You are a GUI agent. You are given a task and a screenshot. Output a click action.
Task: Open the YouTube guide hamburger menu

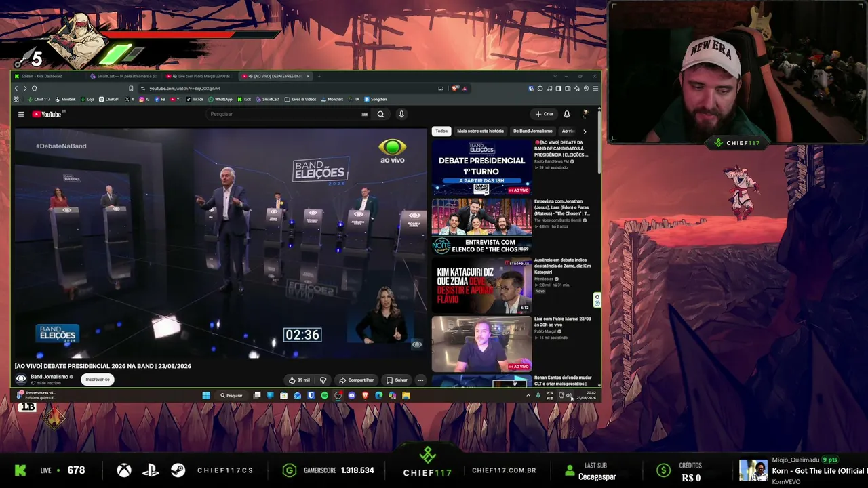(21, 114)
